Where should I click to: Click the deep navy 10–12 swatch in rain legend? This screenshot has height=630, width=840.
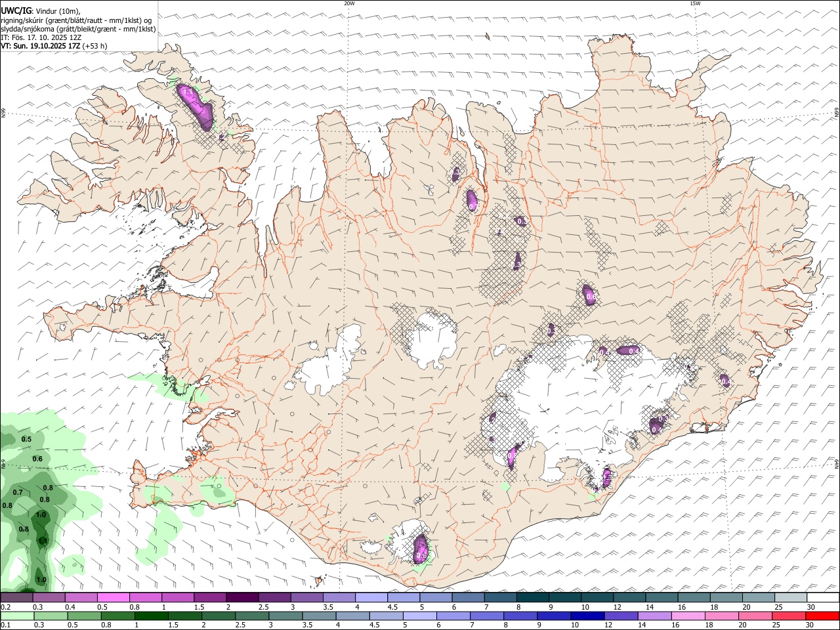click(x=587, y=616)
